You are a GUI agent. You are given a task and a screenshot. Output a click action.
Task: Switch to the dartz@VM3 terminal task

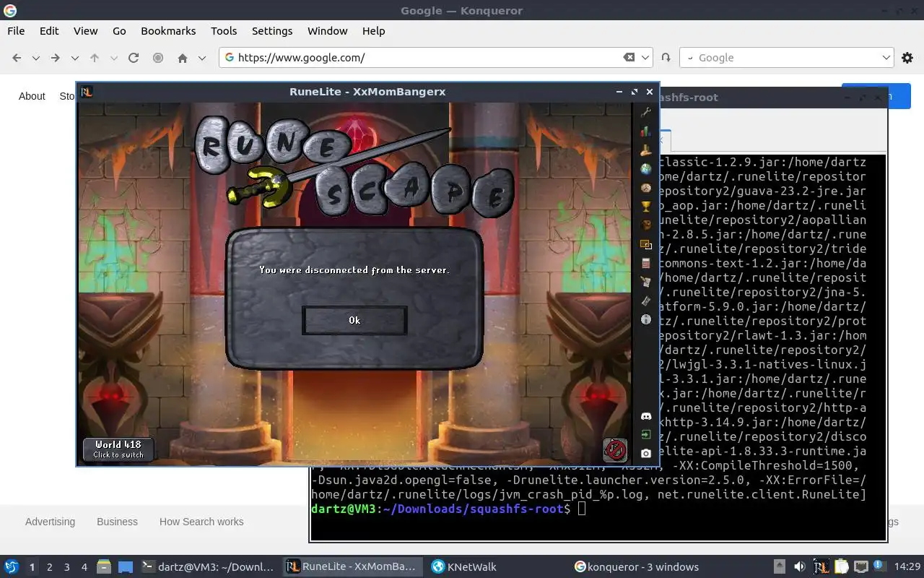[x=208, y=567]
